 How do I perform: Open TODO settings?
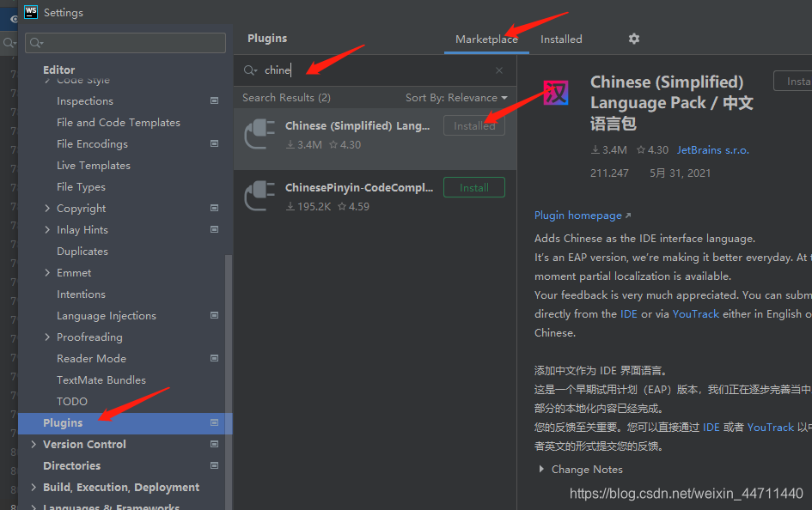pyautogui.click(x=72, y=401)
